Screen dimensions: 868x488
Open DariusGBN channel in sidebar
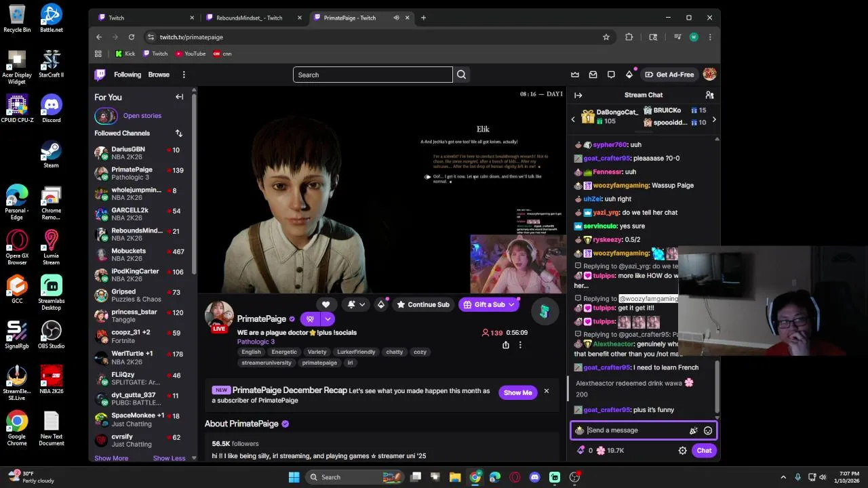[x=140, y=152]
